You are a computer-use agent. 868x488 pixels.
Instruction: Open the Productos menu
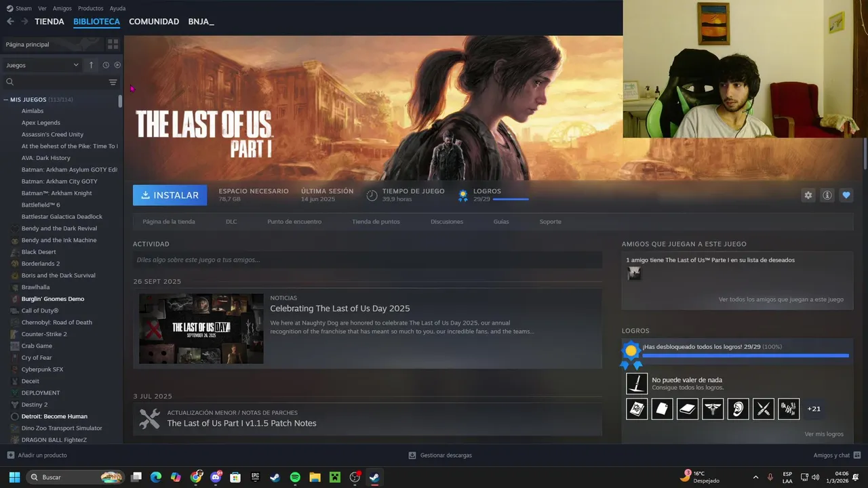click(x=91, y=8)
